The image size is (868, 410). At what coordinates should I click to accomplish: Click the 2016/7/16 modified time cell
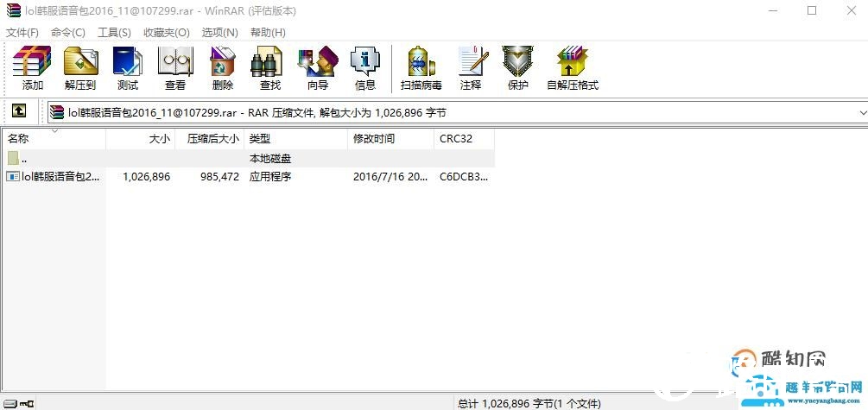pyautogui.click(x=390, y=177)
